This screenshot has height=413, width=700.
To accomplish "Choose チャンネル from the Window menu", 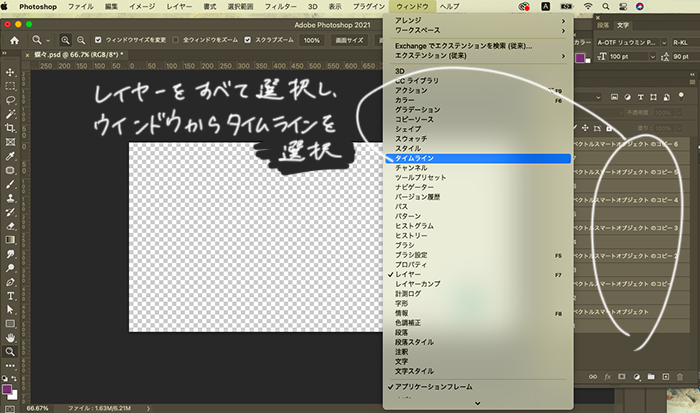I will coord(478,168).
